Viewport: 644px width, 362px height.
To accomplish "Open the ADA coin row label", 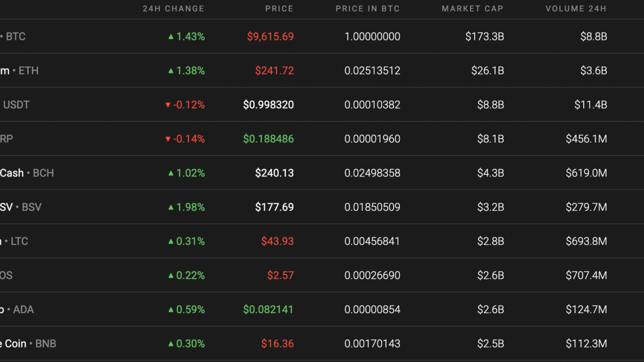I will tap(23, 310).
